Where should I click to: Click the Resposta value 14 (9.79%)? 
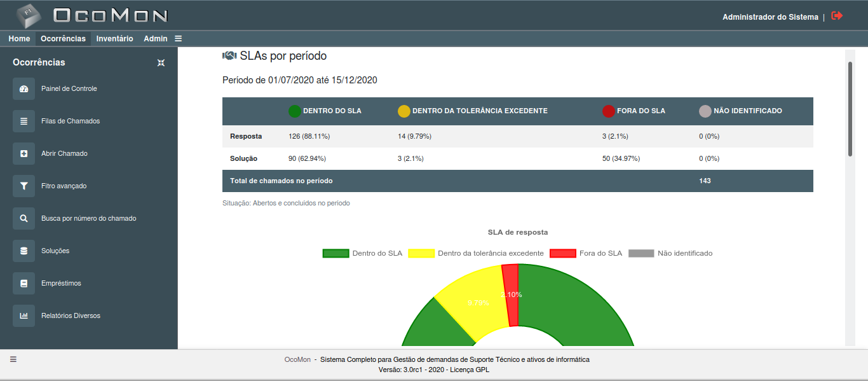click(x=415, y=136)
